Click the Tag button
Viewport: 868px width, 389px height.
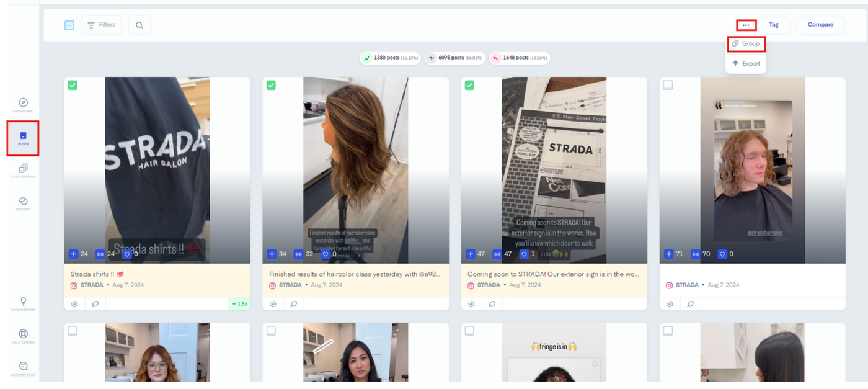[x=774, y=25]
